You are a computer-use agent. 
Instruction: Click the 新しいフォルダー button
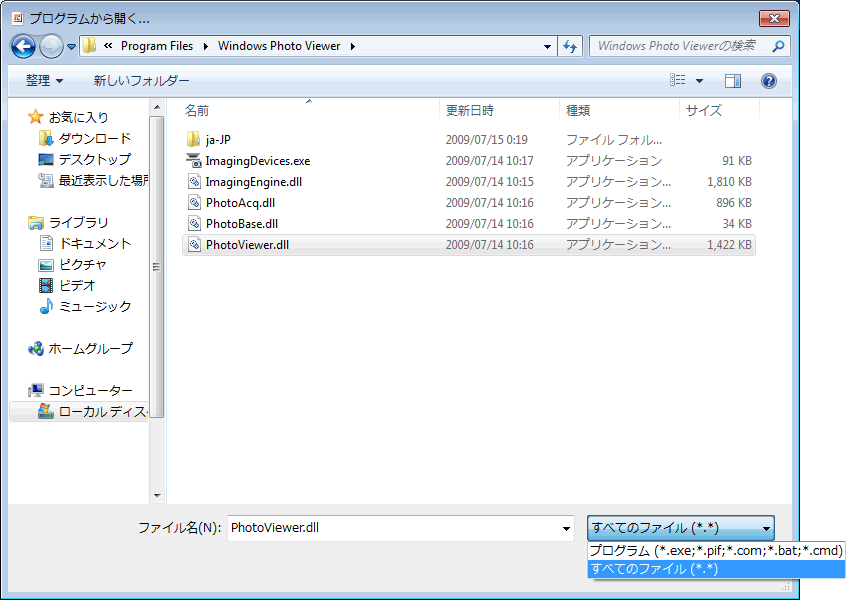click(x=141, y=81)
